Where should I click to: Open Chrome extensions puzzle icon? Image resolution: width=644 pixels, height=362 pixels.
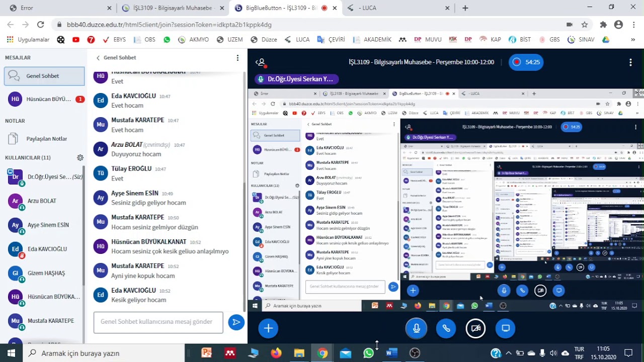pyautogui.click(x=603, y=24)
